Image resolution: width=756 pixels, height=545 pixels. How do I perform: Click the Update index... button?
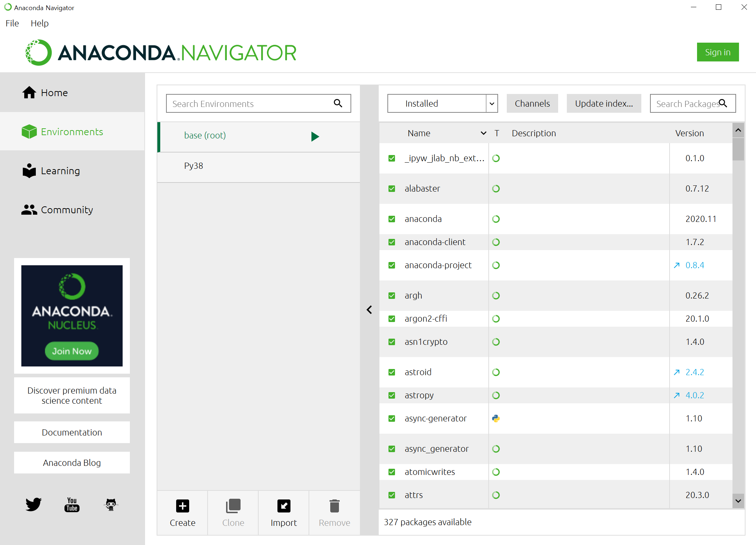pos(604,103)
